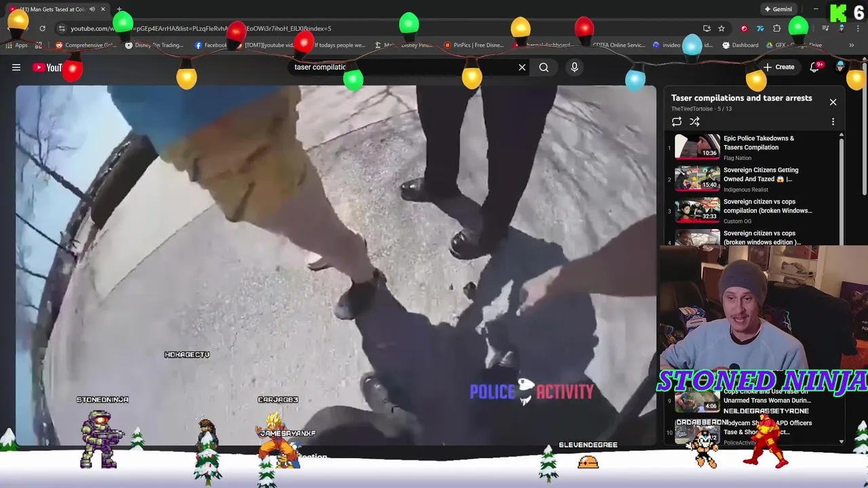Open the Extensions puzzle icon
The image size is (868, 488).
click(777, 28)
